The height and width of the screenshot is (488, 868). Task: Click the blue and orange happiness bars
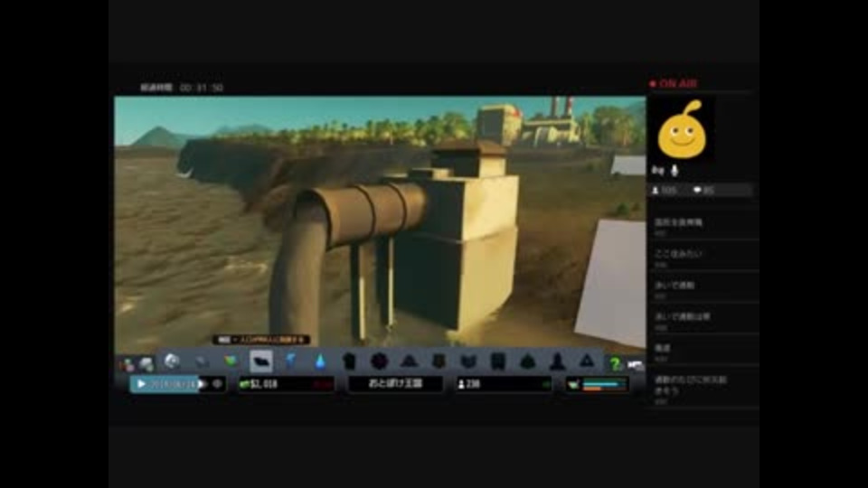click(x=604, y=385)
